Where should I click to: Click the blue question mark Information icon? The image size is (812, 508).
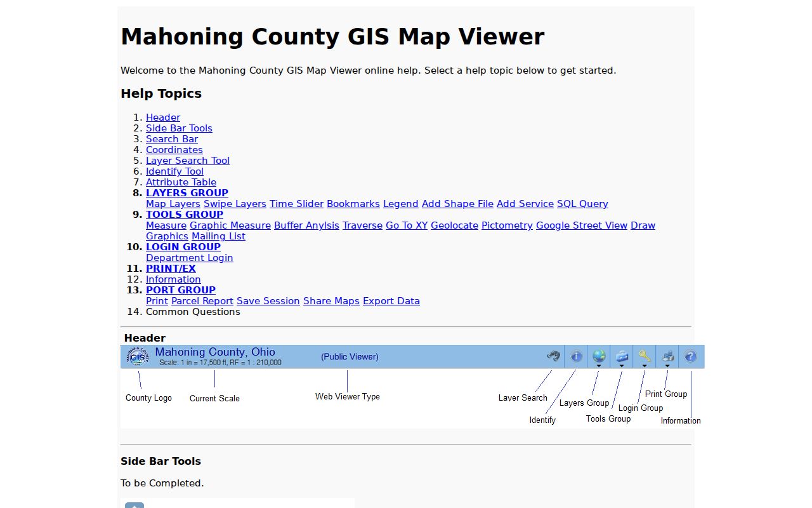(x=691, y=356)
